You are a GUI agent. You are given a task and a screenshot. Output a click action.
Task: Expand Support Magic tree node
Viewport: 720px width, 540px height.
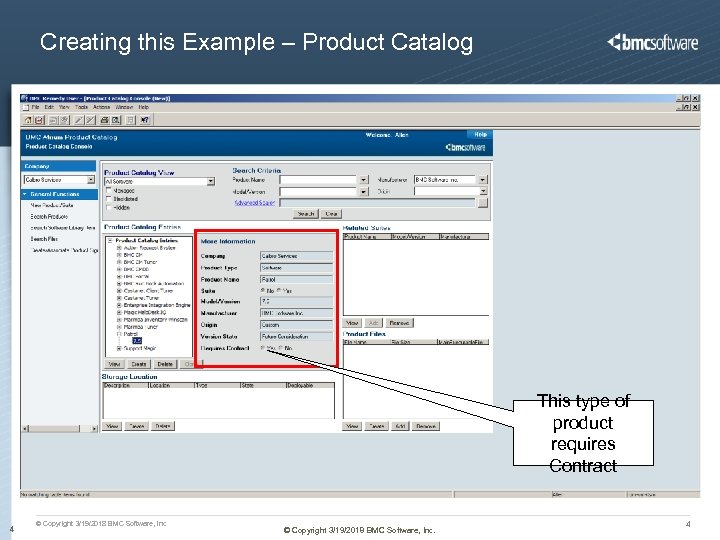point(119,348)
